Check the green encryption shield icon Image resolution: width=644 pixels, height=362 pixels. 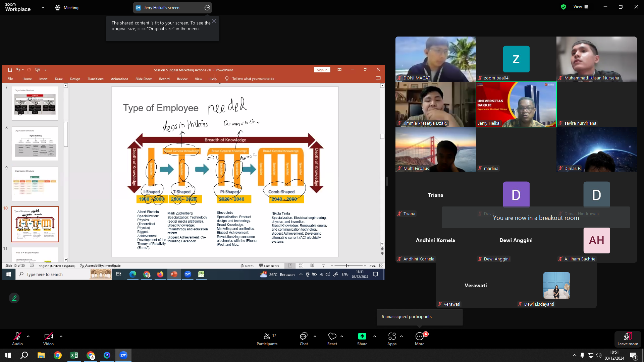click(x=563, y=7)
